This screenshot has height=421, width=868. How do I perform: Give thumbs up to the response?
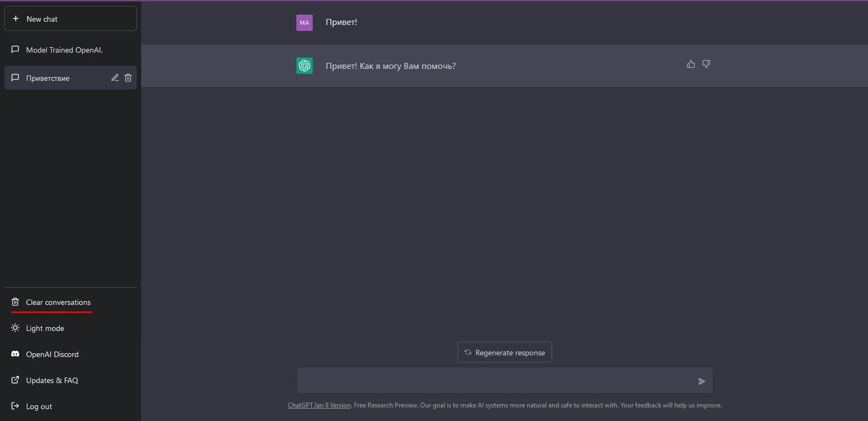[x=691, y=64]
